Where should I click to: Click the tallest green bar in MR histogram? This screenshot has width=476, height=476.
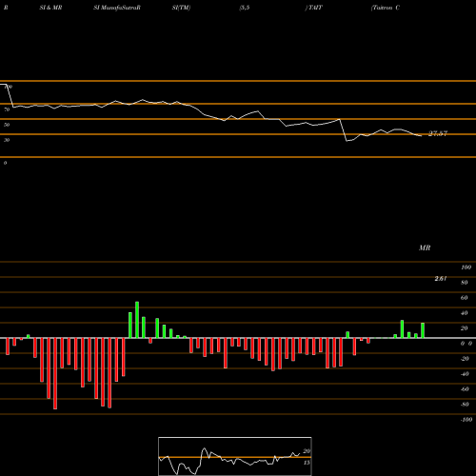137,320
